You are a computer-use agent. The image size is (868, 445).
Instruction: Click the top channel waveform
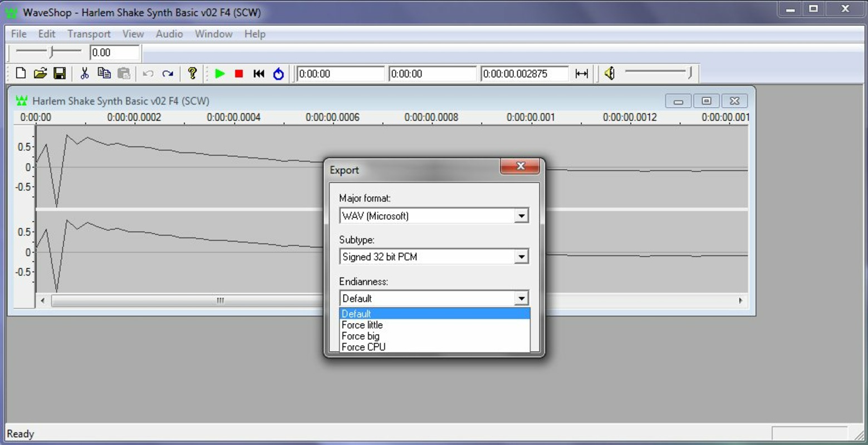pyautogui.click(x=392, y=166)
